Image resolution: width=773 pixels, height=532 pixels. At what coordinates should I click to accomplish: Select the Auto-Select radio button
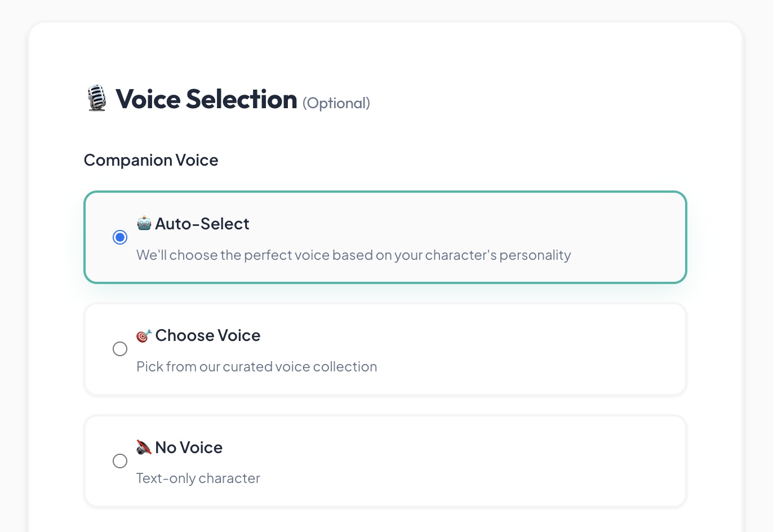120,237
